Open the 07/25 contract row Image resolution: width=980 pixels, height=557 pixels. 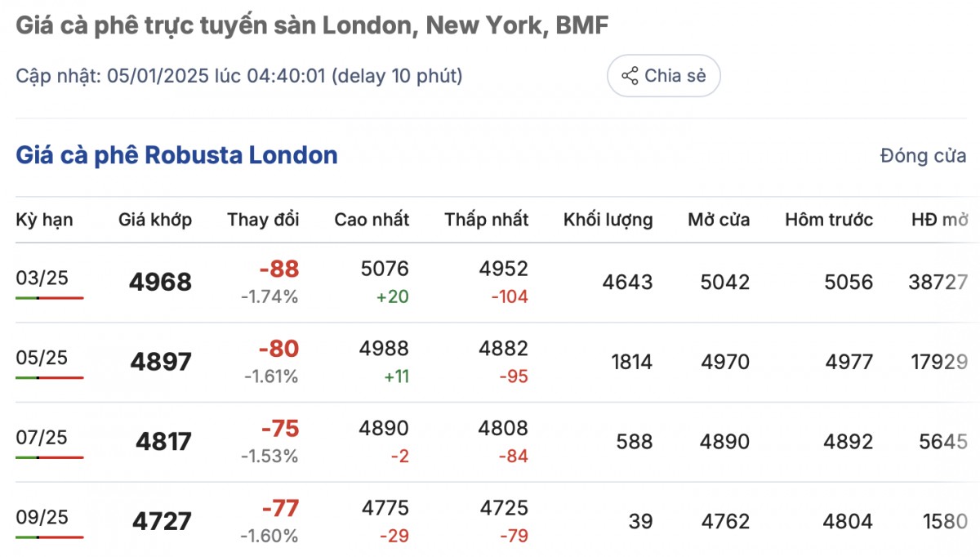(x=42, y=437)
